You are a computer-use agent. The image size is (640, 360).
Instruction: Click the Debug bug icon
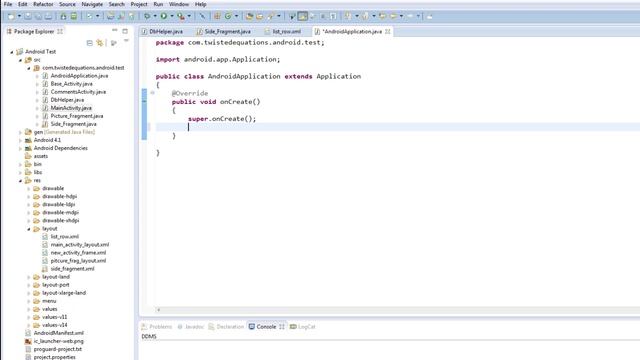[x=147, y=16]
